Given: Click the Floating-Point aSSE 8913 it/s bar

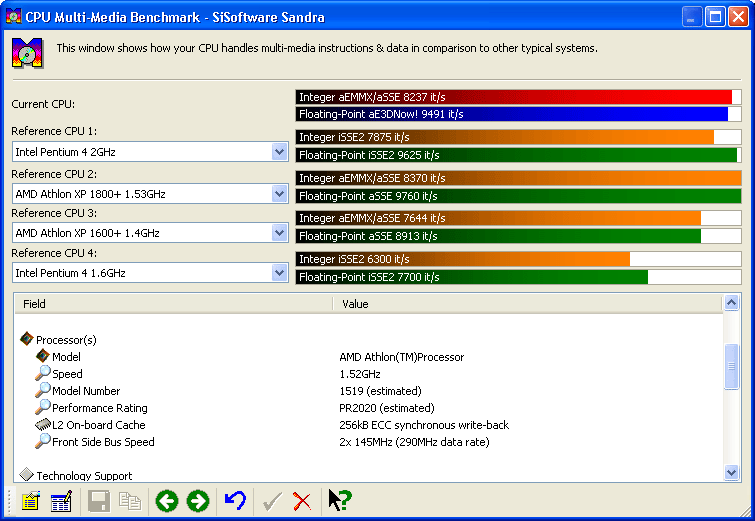Looking at the screenshot, I should point(518,236).
